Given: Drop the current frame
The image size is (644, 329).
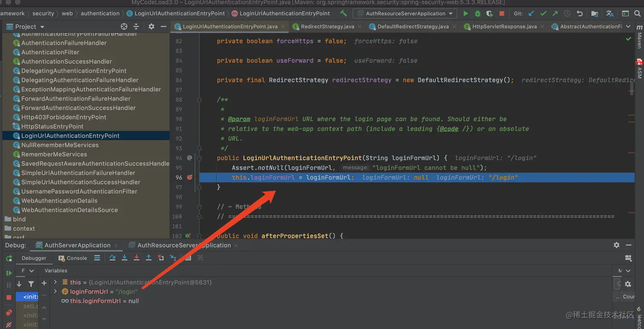Looking at the screenshot, I should coord(161,258).
